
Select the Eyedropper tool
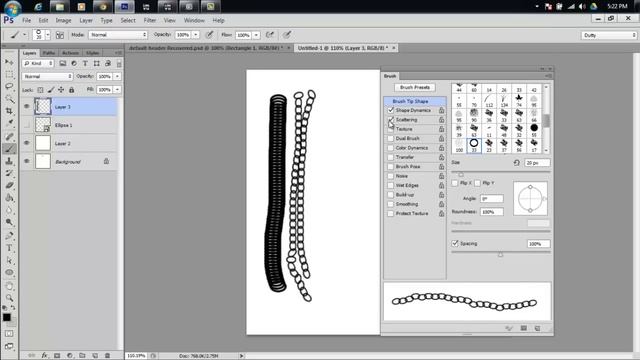9,123
